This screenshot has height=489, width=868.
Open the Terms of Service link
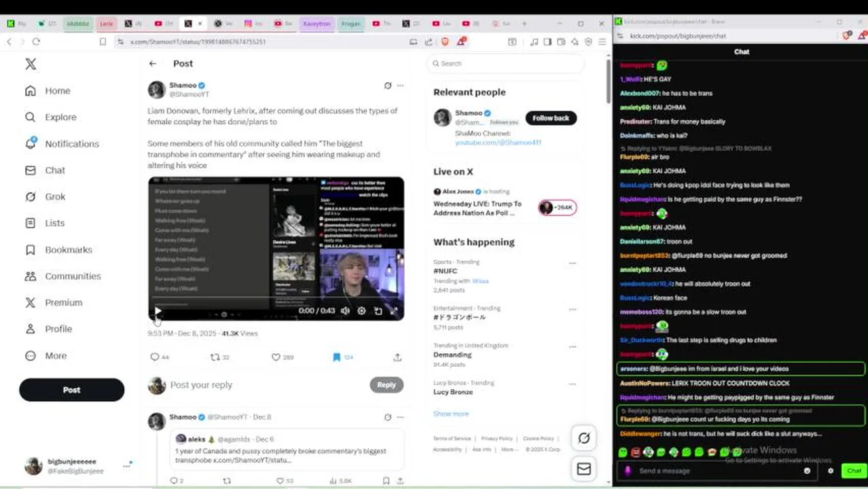tap(452, 439)
